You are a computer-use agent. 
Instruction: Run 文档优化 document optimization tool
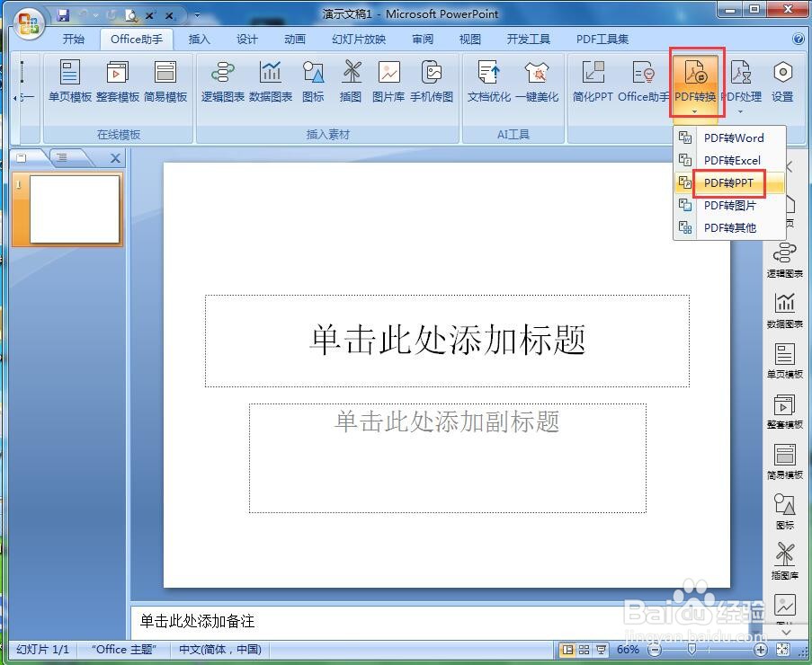(x=487, y=81)
